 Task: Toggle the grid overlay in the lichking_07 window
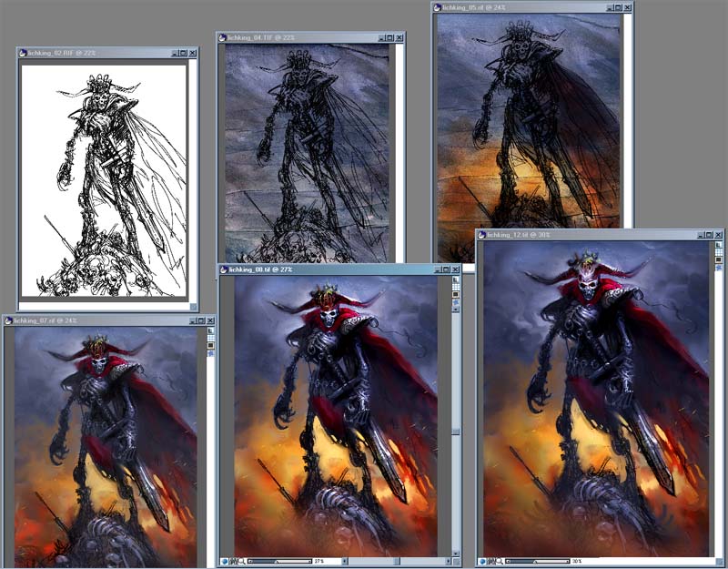pos(211,338)
